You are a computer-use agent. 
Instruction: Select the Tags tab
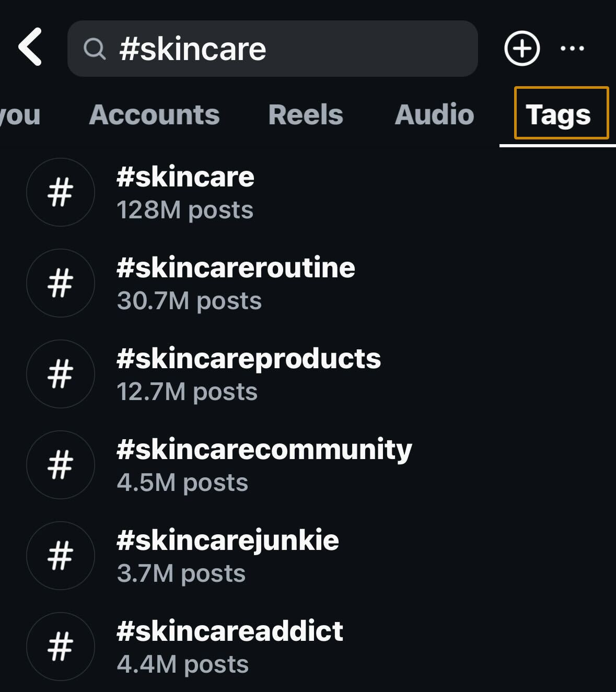[559, 115]
